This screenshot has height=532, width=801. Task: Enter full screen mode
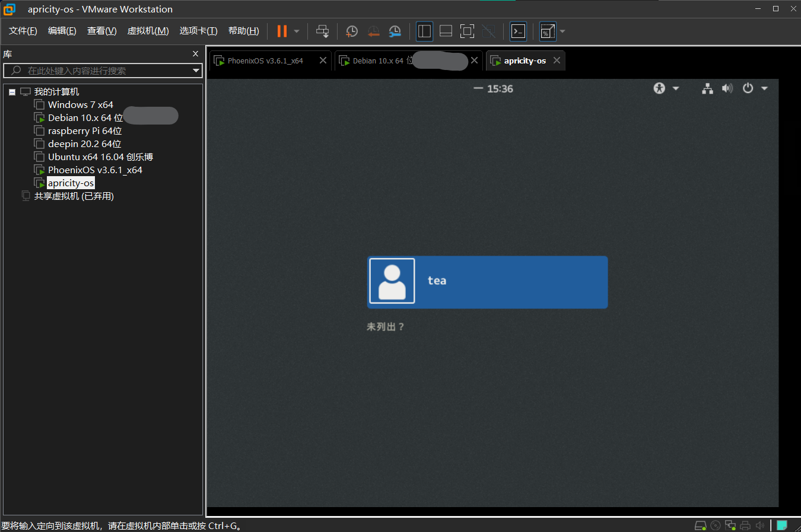pos(467,31)
